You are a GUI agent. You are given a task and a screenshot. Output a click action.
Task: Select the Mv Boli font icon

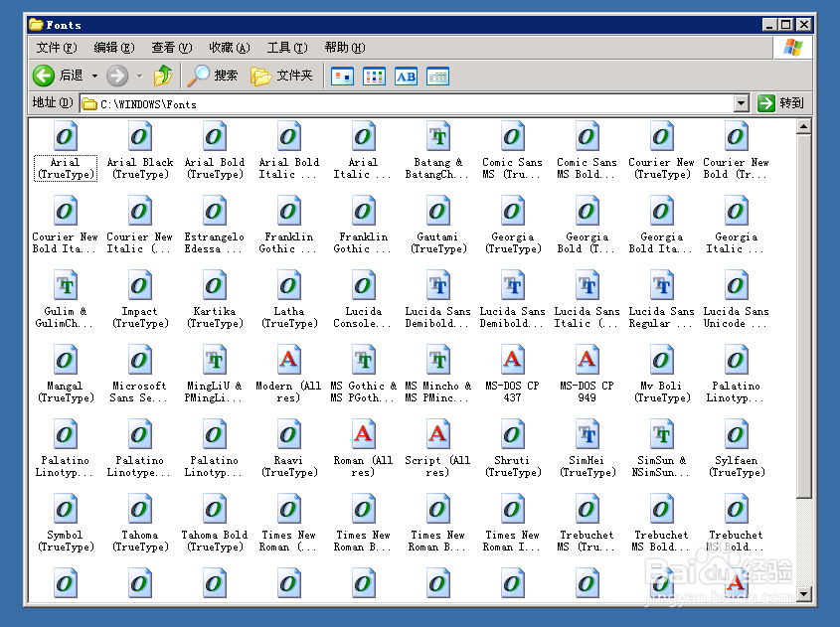[661, 360]
